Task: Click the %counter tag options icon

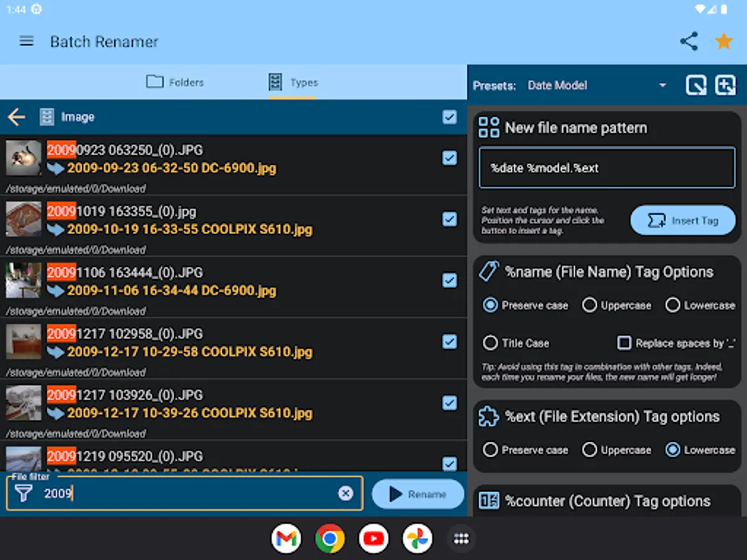Action: point(489,501)
